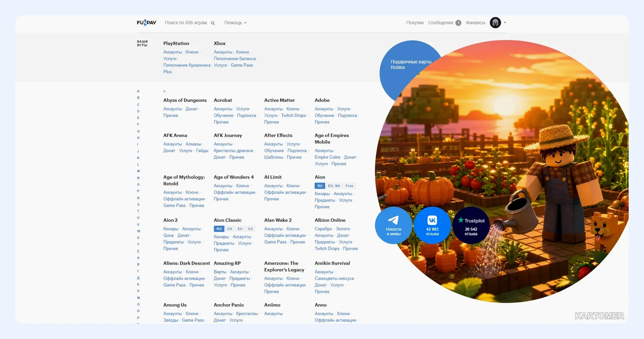
Task: Open the Abyss of Dungeons game title
Action: click(185, 100)
